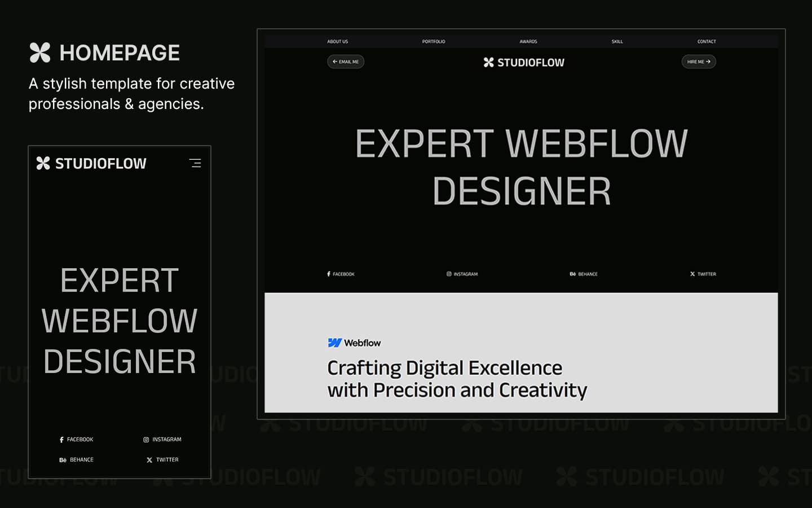This screenshot has width=812, height=508.
Task: Open Portfolio in desktop navigation
Action: (x=434, y=41)
